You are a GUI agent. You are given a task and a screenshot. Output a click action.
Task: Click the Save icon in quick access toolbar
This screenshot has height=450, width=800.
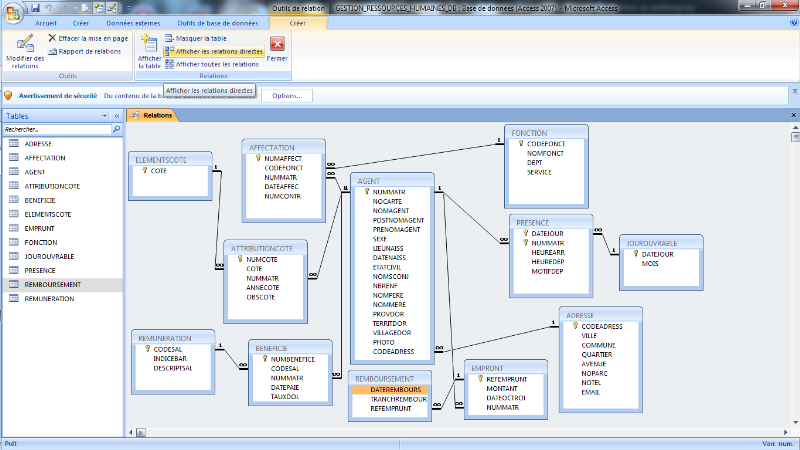(37, 7)
